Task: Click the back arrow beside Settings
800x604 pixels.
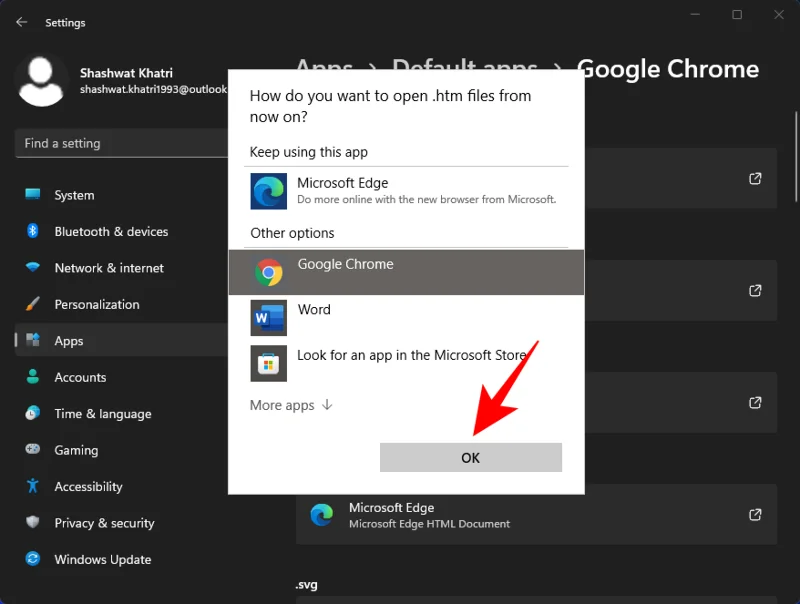Action: tap(21, 22)
